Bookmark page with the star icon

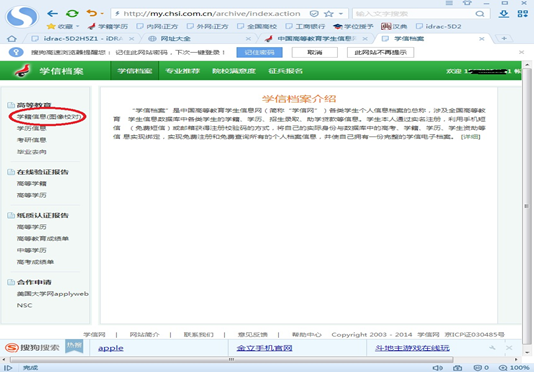[x=329, y=14]
